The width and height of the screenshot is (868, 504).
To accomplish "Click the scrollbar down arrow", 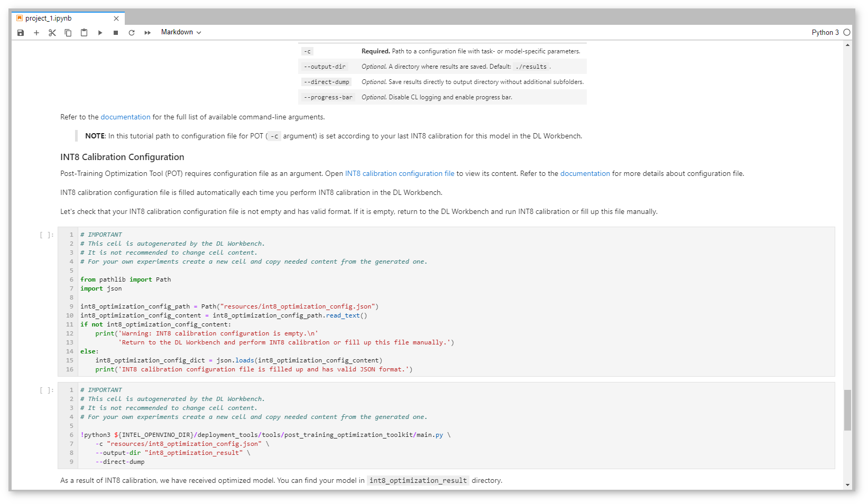I will (848, 485).
